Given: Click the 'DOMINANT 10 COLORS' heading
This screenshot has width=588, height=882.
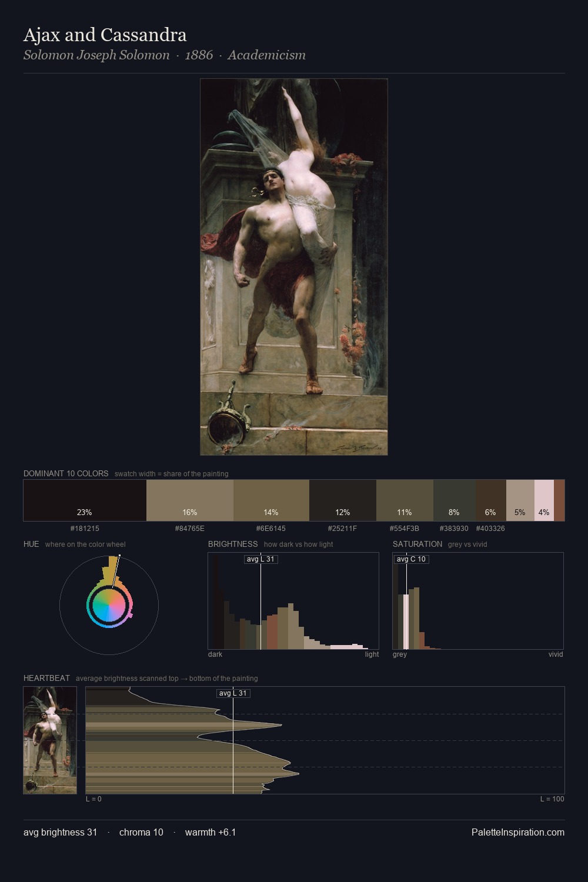Looking at the screenshot, I should coord(66,473).
